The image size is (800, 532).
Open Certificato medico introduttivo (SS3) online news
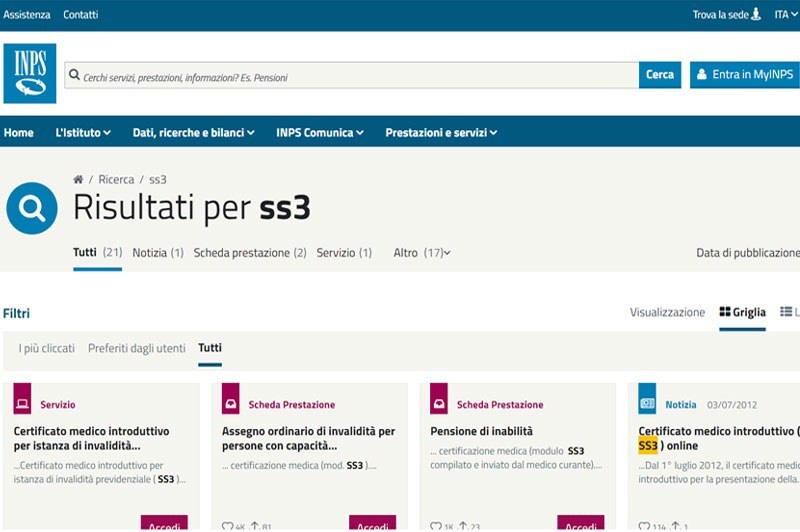(718, 438)
